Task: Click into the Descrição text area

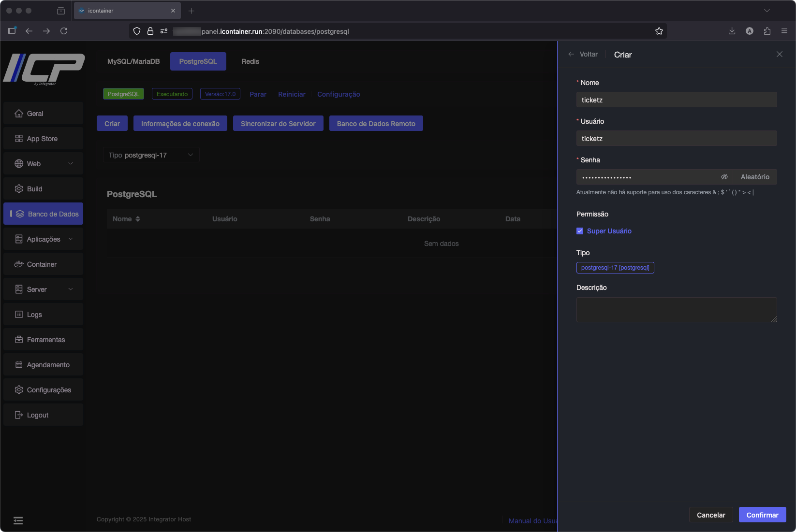Action: click(676, 310)
